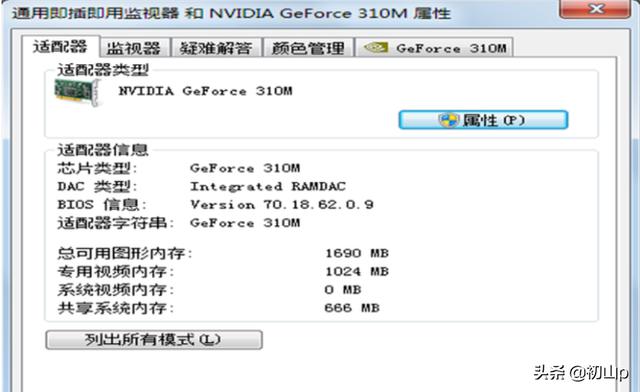Open the GeForce 310M tab
This screenshot has width=640, height=392.
pos(434,48)
